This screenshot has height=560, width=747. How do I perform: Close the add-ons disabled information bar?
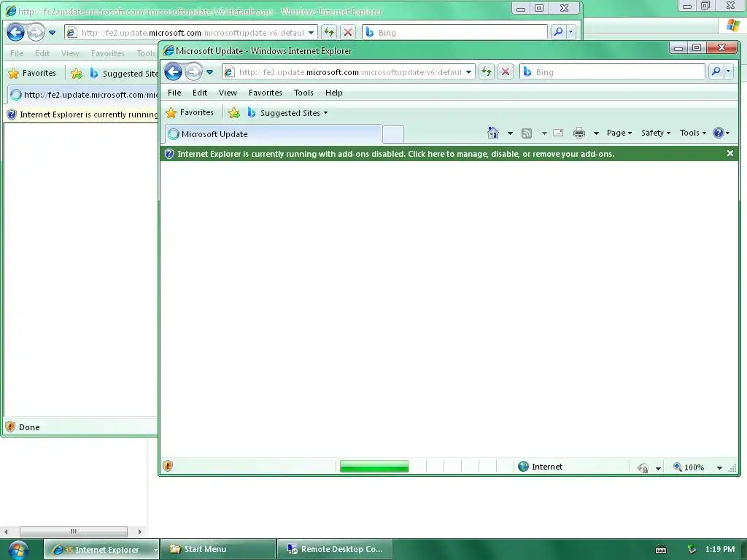[x=729, y=153]
